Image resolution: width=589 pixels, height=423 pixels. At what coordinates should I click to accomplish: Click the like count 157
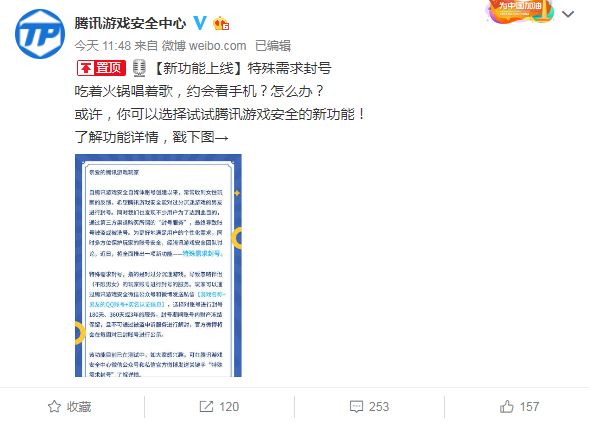click(529, 406)
